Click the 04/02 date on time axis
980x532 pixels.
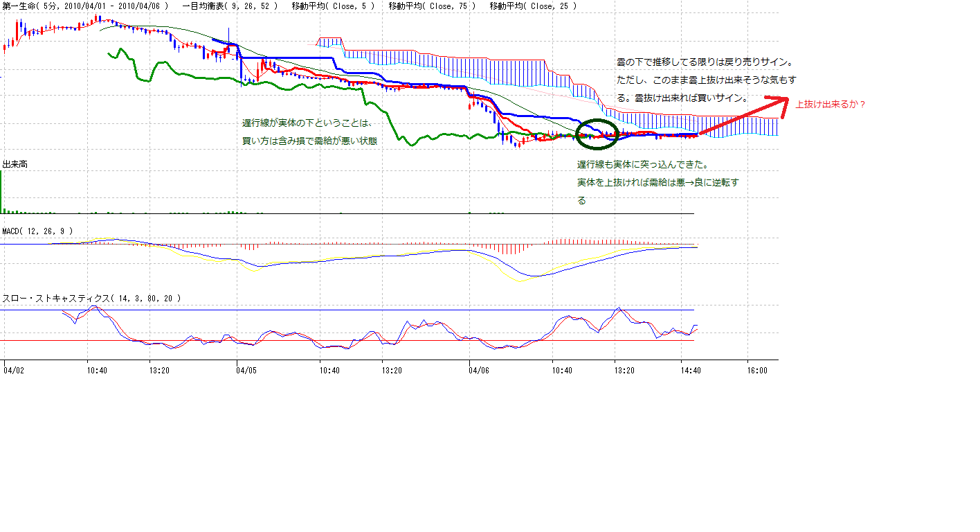[13, 371]
